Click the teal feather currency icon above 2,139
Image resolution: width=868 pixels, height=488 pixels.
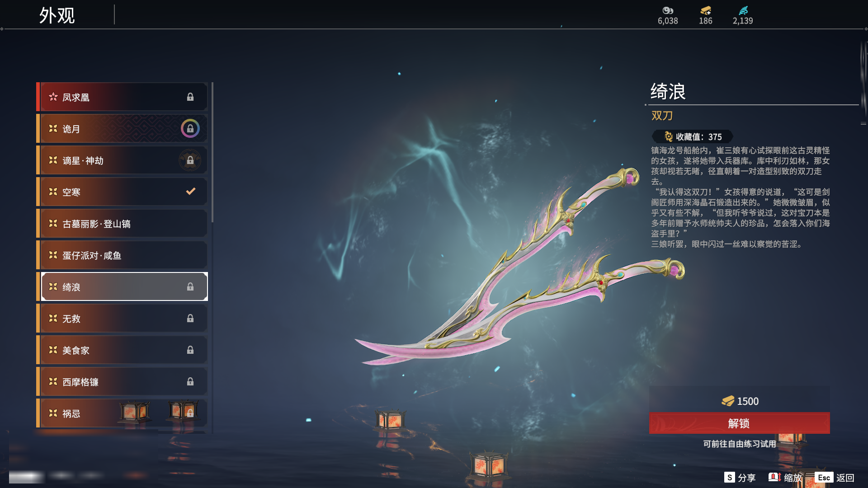click(x=743, y=10)
